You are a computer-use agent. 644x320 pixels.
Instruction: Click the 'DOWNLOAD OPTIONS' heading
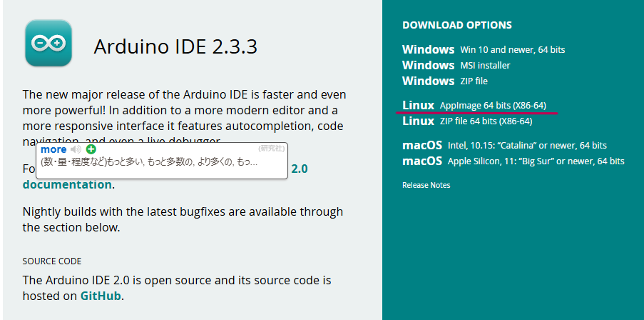pyautogui.click(x=457, y=25)
